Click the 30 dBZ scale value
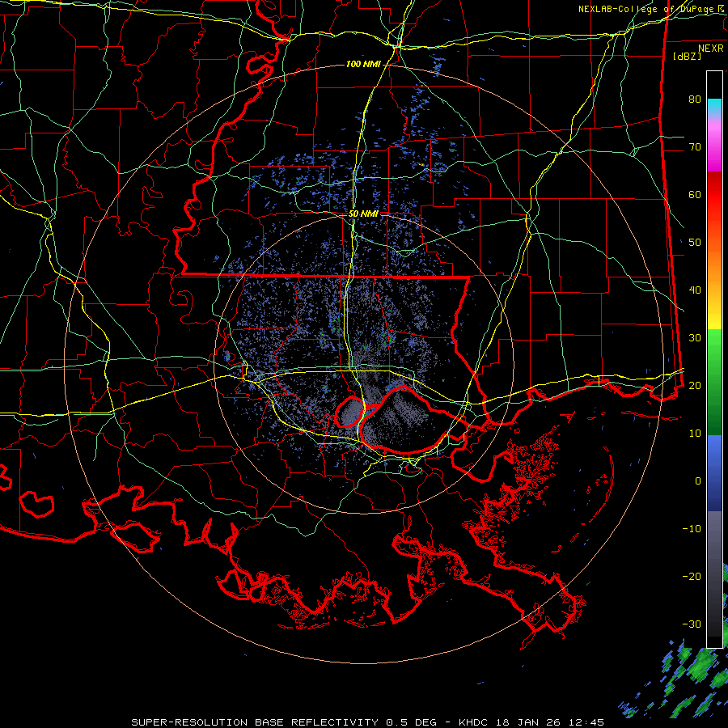 (695, 338)
